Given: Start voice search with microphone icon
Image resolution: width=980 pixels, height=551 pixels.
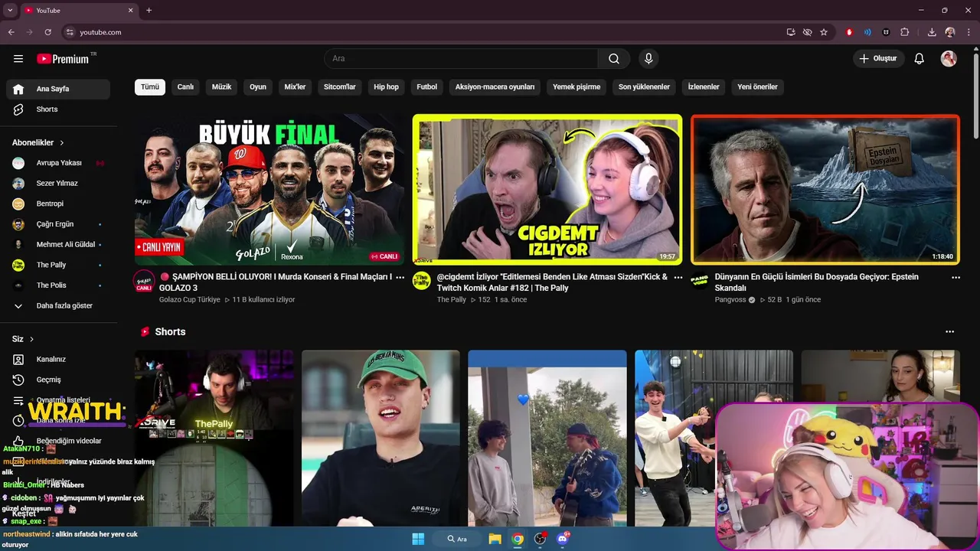Looking at the screenshot, I should pyautogui.click(x=648, y=59).
